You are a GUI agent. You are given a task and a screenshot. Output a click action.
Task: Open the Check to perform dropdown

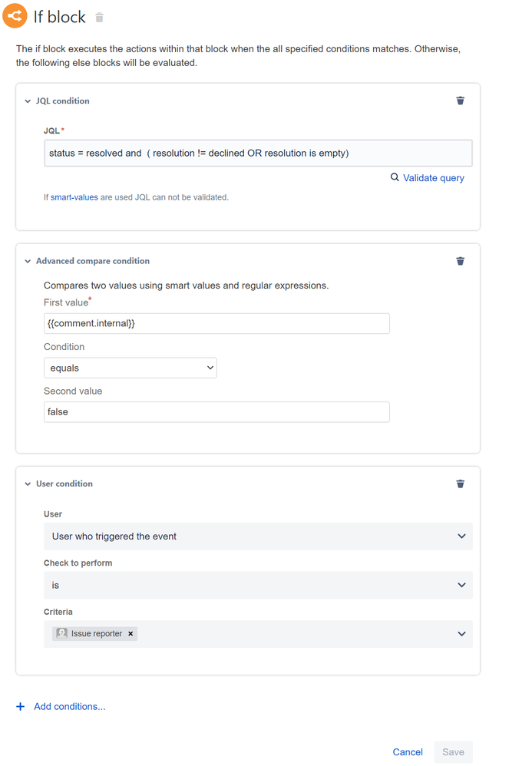click(258, 586)
